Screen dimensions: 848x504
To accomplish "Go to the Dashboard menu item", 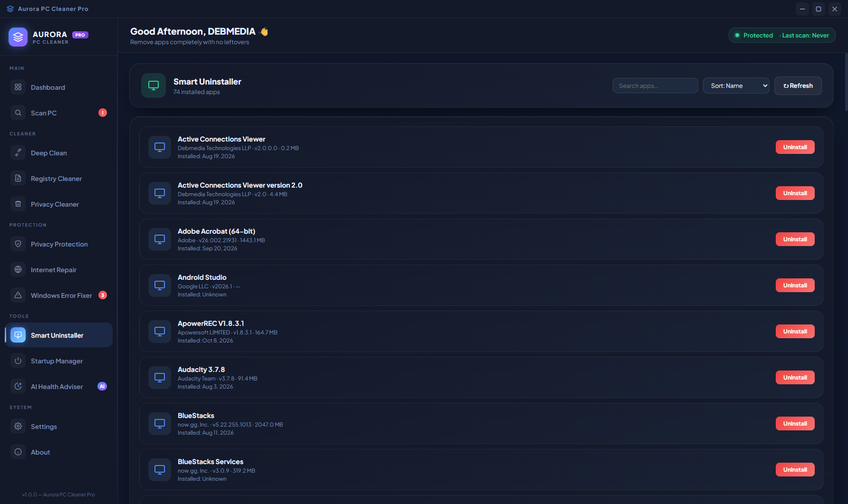I will pos(59,87).
